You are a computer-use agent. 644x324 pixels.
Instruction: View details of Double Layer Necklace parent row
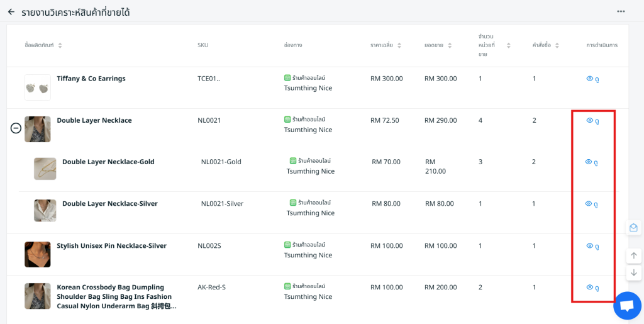click(x=592, y=121)
